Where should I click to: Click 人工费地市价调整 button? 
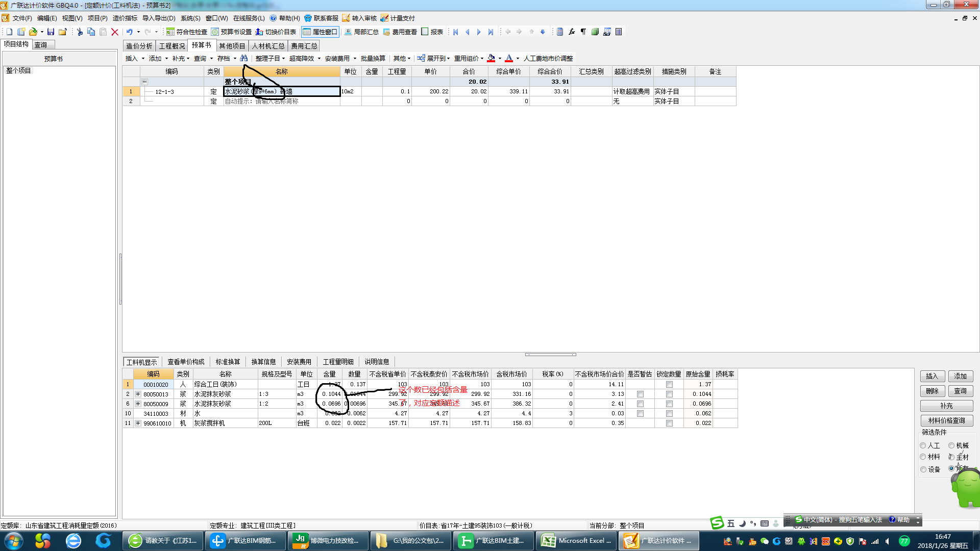(548, 58)
